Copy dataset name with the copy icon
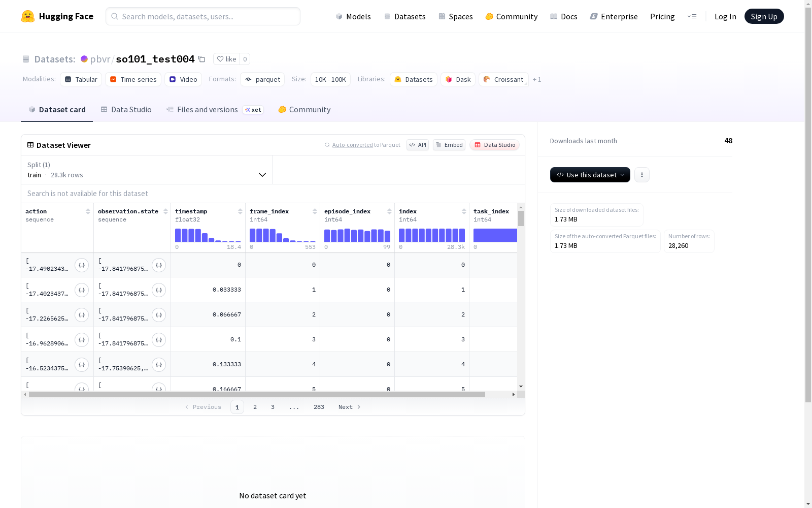This screenshot has height=508, width=812. click(201, 59)
